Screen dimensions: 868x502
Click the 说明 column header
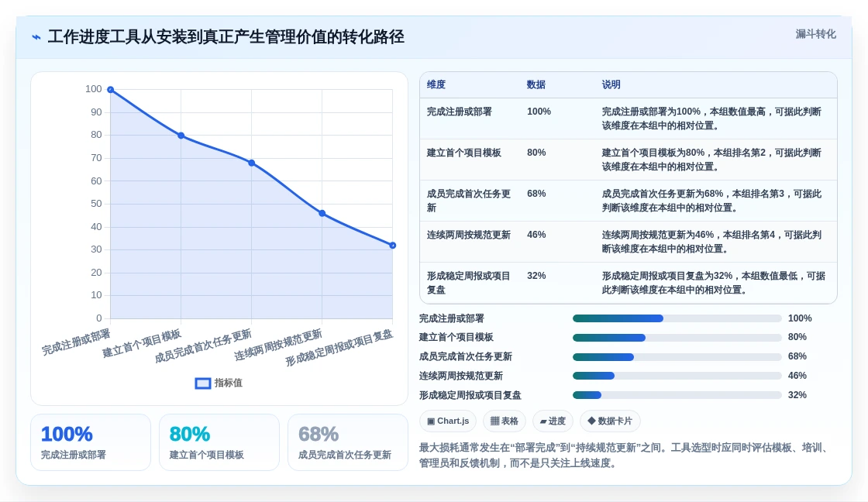(611, 84)
